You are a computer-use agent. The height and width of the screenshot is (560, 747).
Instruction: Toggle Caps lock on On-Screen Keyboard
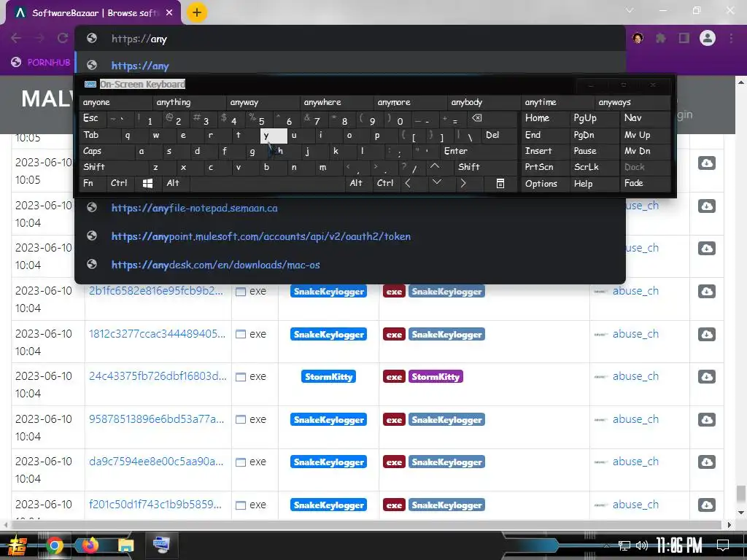[106, 151]
